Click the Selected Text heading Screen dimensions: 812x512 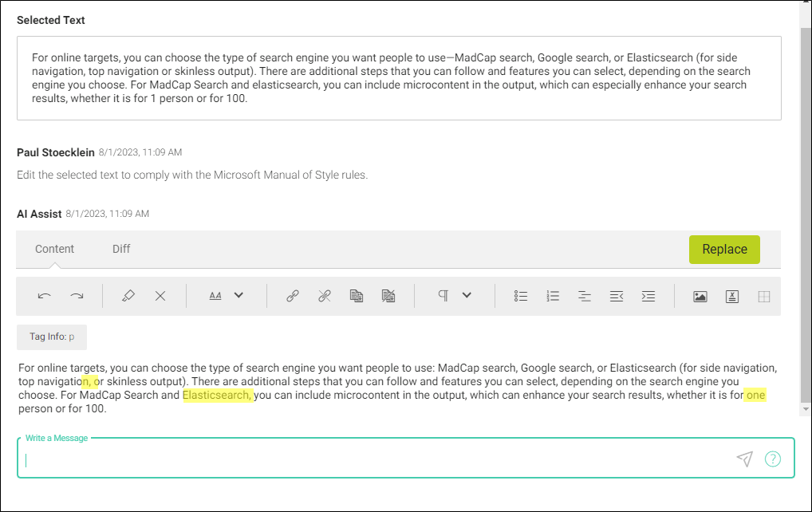[x=51, y=20]
